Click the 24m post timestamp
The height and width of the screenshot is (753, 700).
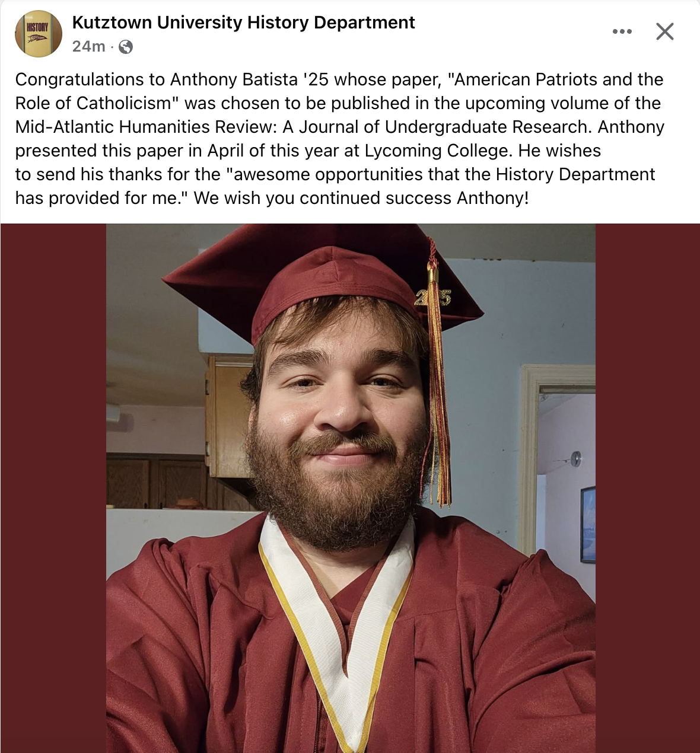88,47
